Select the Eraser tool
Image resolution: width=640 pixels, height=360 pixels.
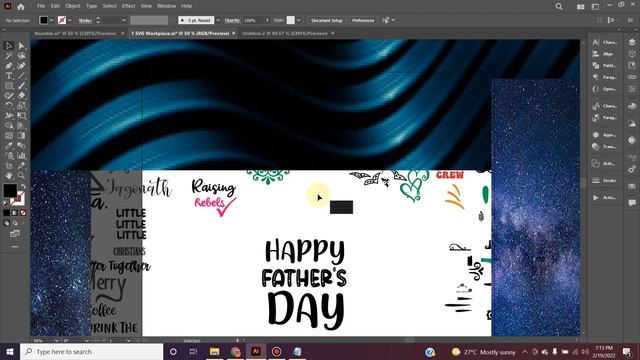(x=21, y=96)
